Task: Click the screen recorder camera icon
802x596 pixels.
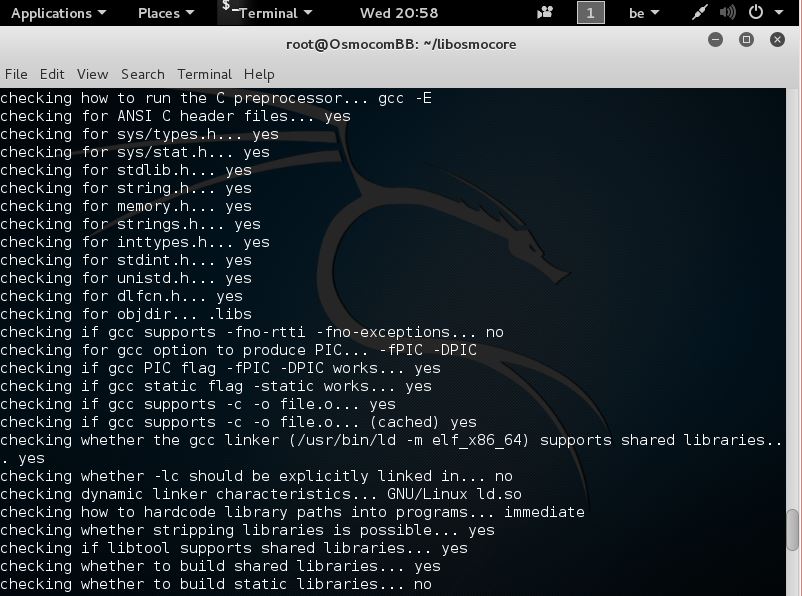Action: point(545,12)
